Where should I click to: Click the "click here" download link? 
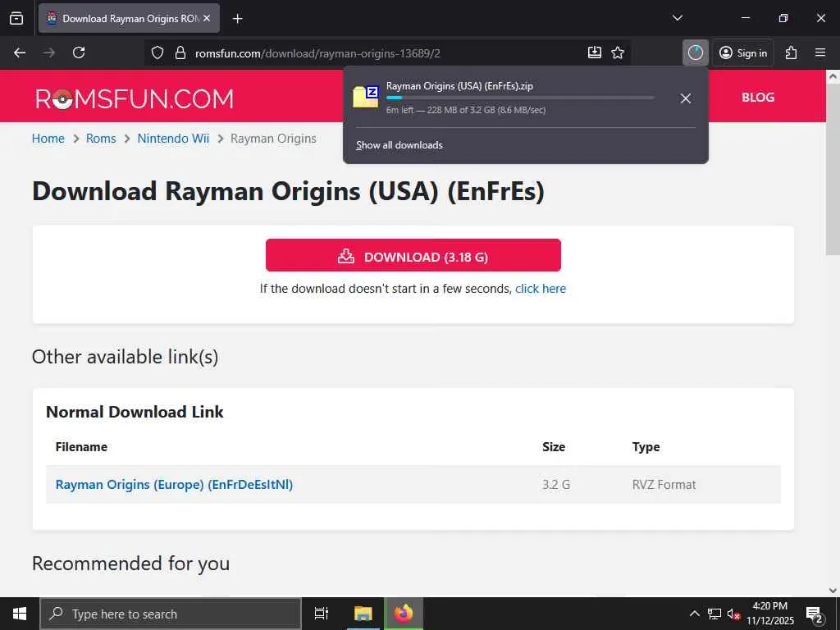(540, 289)
